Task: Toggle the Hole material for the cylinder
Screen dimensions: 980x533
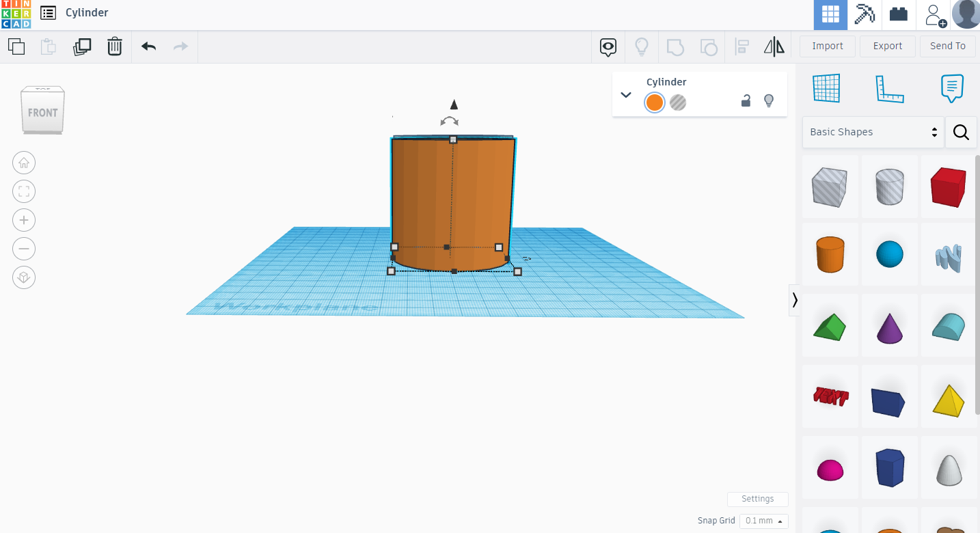Action: (x=677, y=102)
